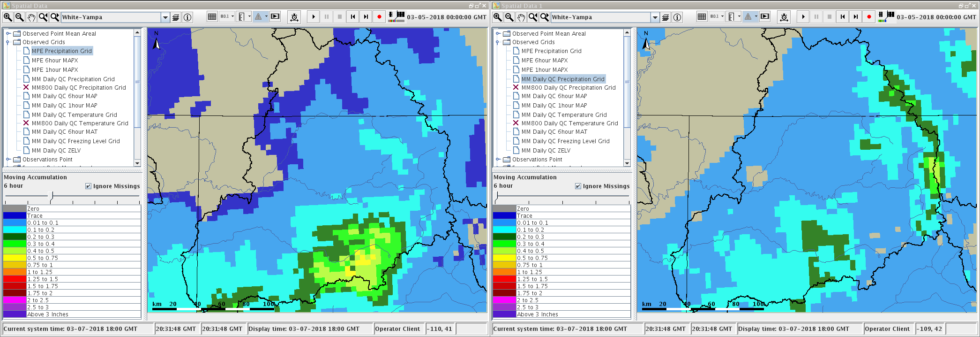Screen dimensions: 980x337
Task: Click the time slider icon in Spatial Data panel
Action: [x=396, y=17]
